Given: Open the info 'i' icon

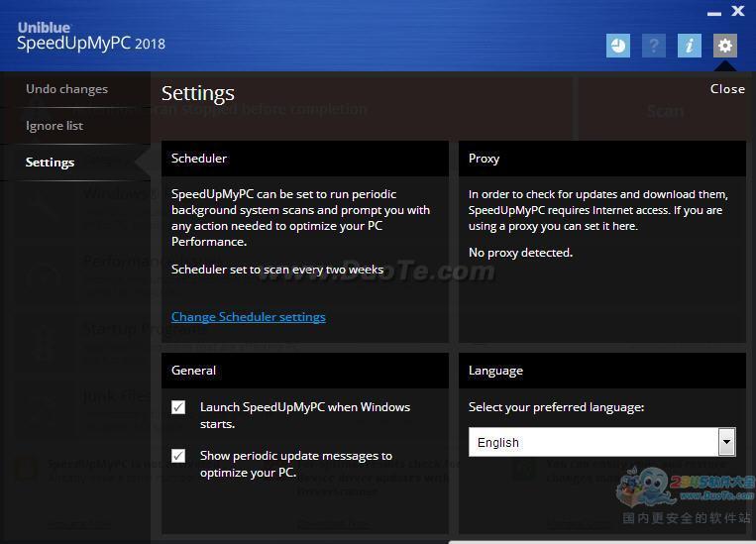Looking at the screenshot, I should (x=689, y=46).
